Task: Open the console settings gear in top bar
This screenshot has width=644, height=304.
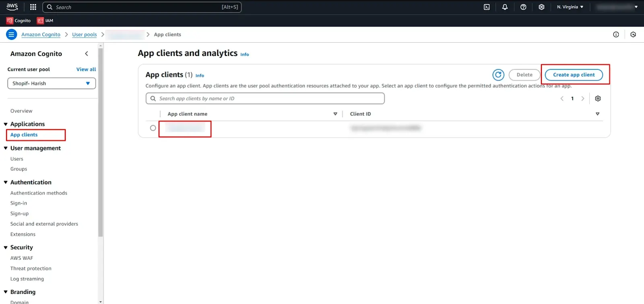Action: point(541,7)
